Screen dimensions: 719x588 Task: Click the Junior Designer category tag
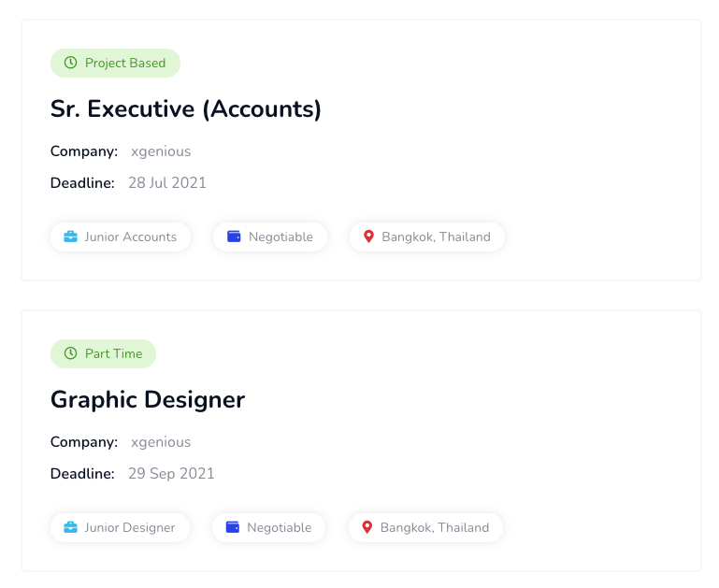click(x=120, y=528)
